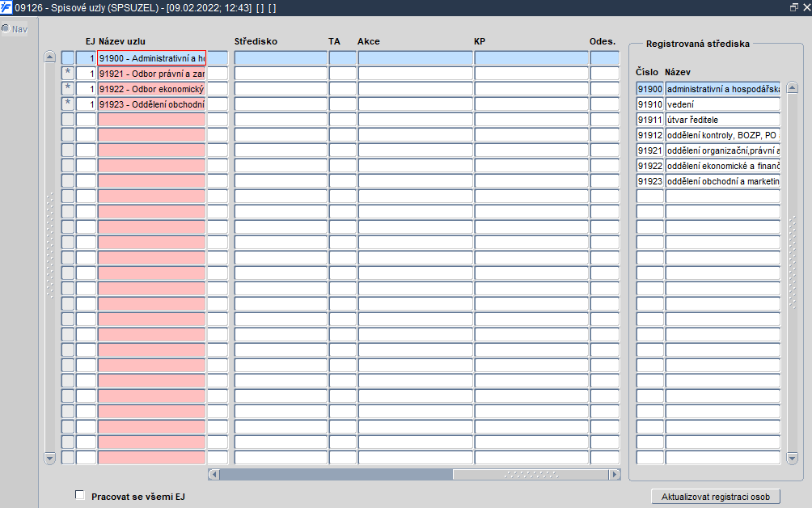Select row marker for 91921 Odbor právní
This screenshot has height=508, width=812.
click(68, 74)
